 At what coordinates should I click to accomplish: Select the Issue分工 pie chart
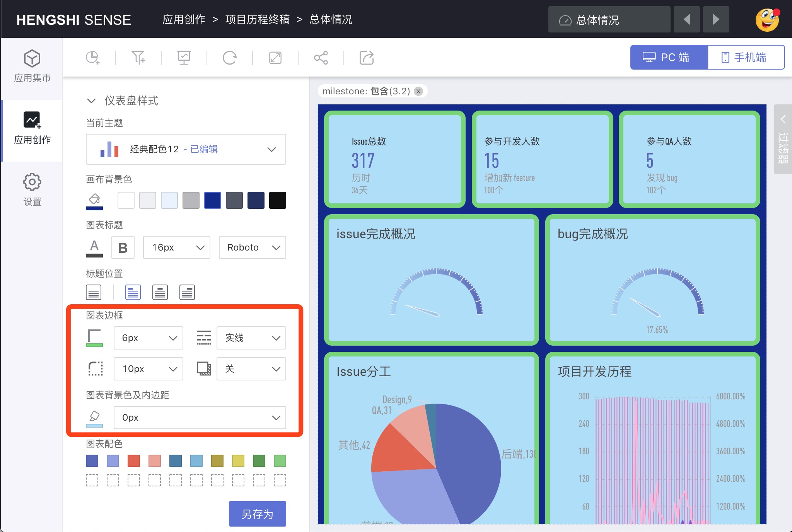pos(432,438)
